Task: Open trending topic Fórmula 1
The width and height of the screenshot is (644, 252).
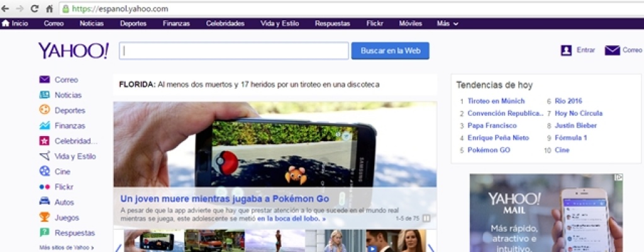Action: (571, 138)
